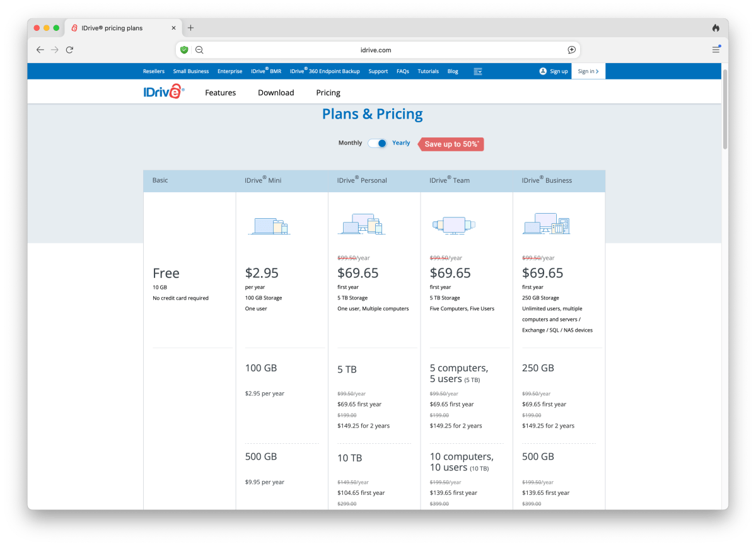Open the Download page
756x546 pixels.
pos(276,93)
